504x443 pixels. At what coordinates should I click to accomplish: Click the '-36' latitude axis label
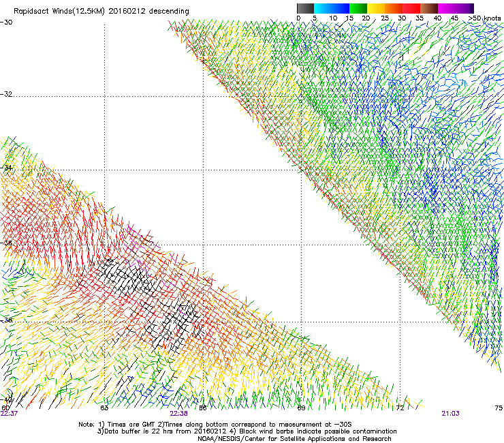[x=7, y=243]
